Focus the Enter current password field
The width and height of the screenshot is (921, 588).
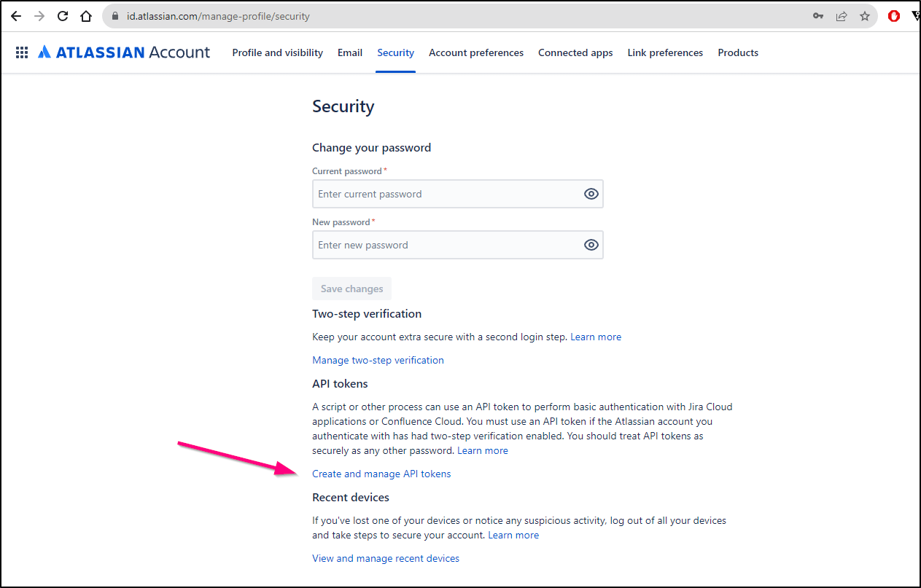(457, 194)
